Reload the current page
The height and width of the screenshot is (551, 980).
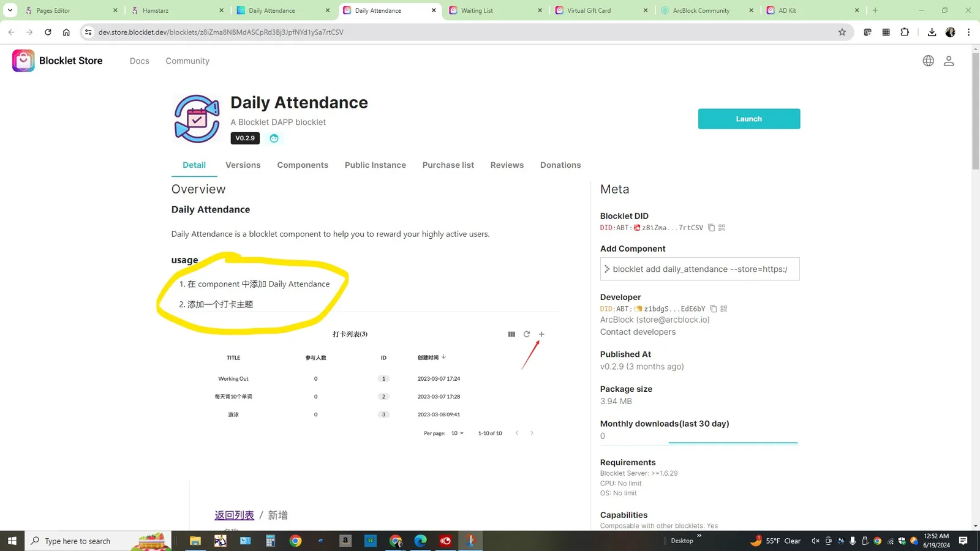coord(48,32)
